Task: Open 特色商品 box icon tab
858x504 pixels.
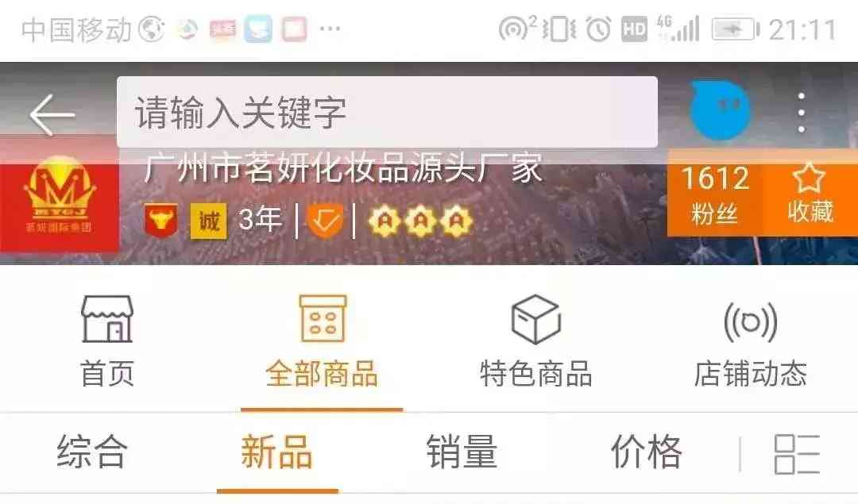Action: tap(536, 341)
